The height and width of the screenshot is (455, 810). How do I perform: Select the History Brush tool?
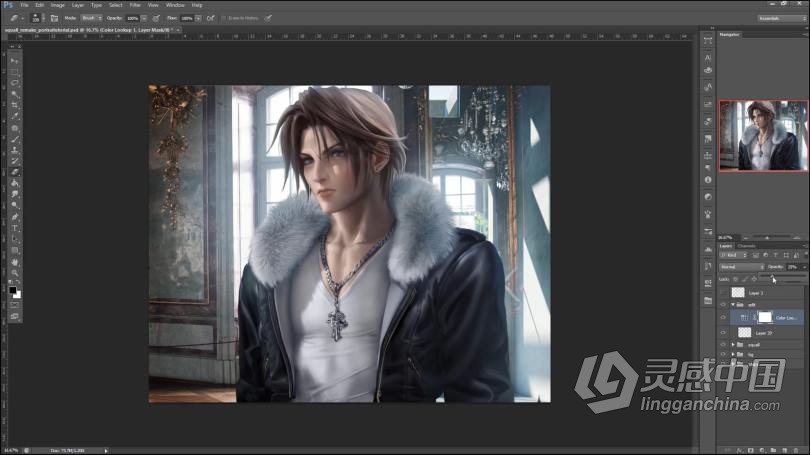(x=14, y=161)
